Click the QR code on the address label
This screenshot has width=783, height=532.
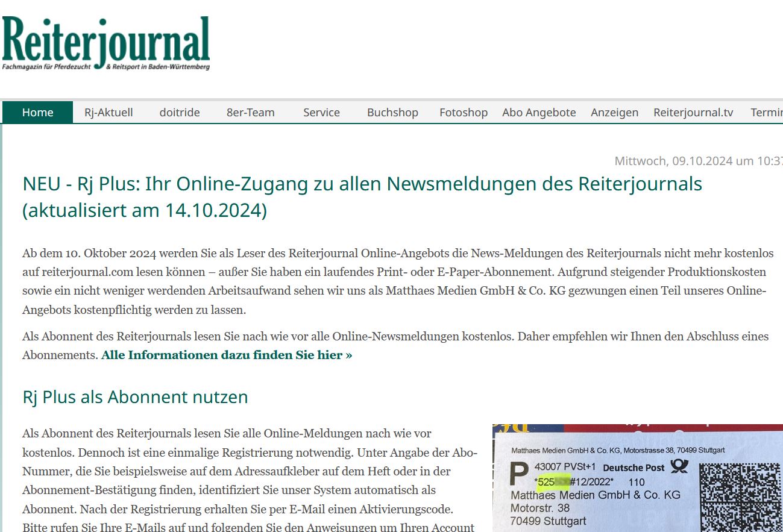tap(741, 497)
